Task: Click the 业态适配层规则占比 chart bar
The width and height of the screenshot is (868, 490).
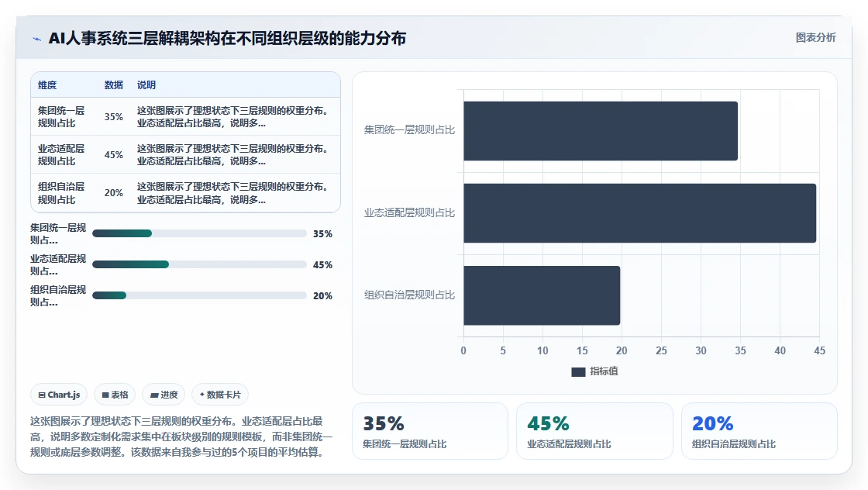Action: (640, 213)
